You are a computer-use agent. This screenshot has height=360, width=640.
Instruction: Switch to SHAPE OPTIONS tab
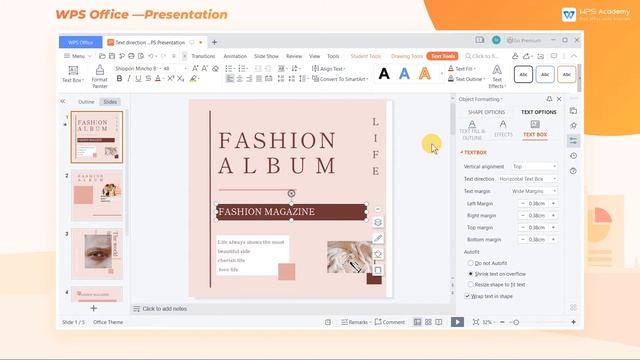[x=487, y=112]
